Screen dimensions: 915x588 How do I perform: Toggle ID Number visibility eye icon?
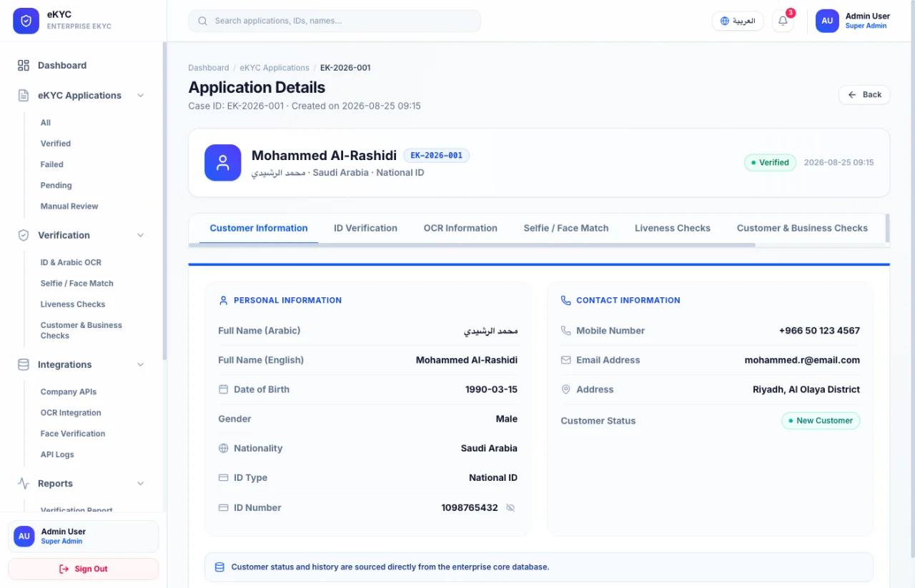(x=510, y=507)
